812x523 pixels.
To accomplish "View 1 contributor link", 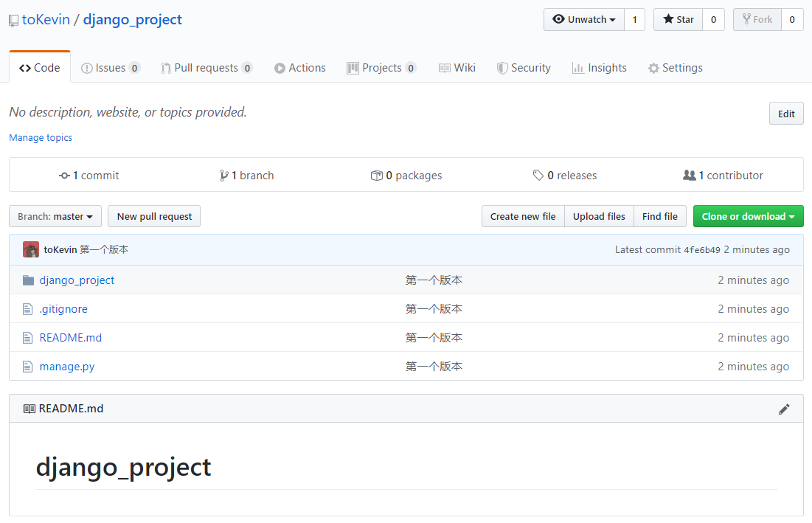I will click(723, 176).
